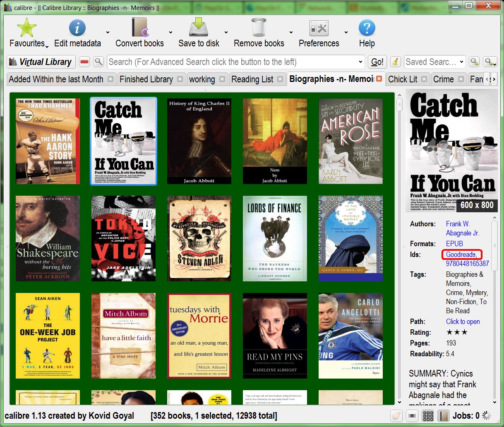Open the 9780448165387 ISBN link
Viewport: 504px width, 427px height.
pos(467,264)
